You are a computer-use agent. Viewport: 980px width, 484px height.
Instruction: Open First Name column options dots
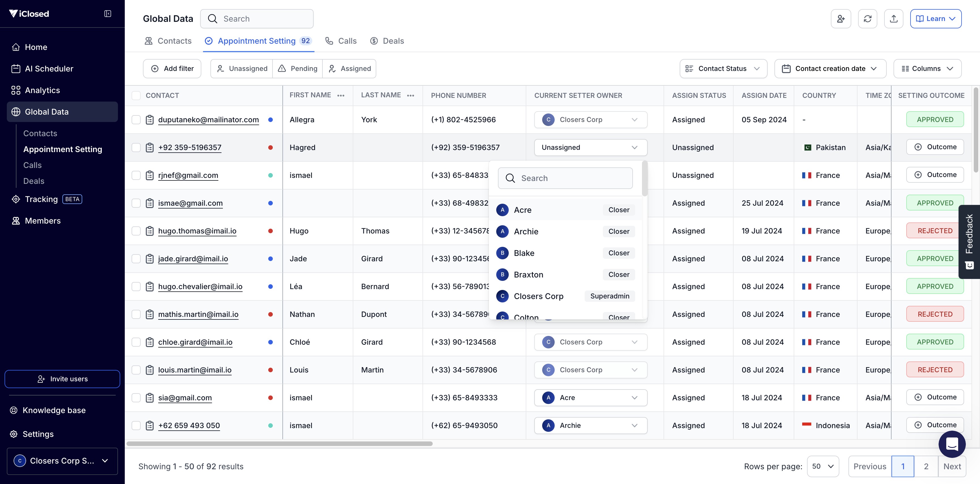[341, 96]
